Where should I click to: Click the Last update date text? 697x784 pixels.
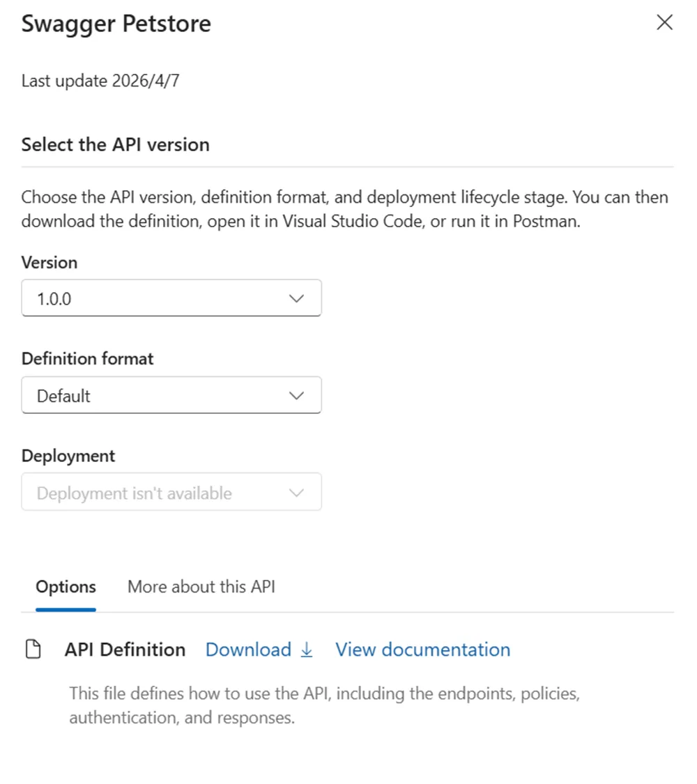102,81
